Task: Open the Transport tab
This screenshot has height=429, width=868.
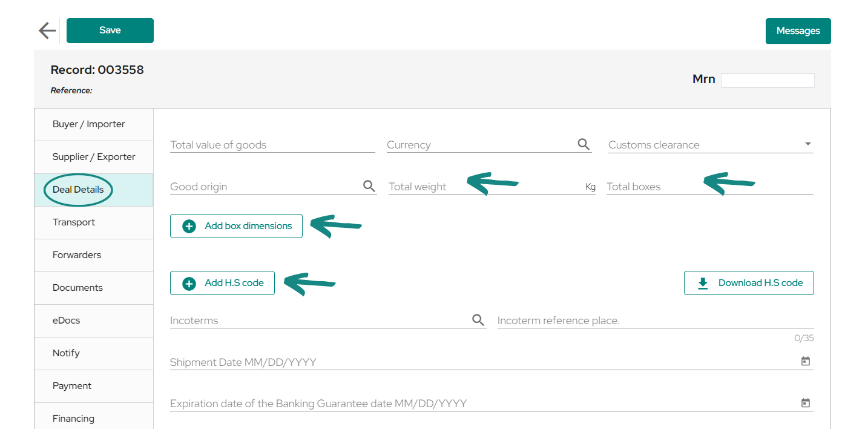Action: [x=94, y=222]
